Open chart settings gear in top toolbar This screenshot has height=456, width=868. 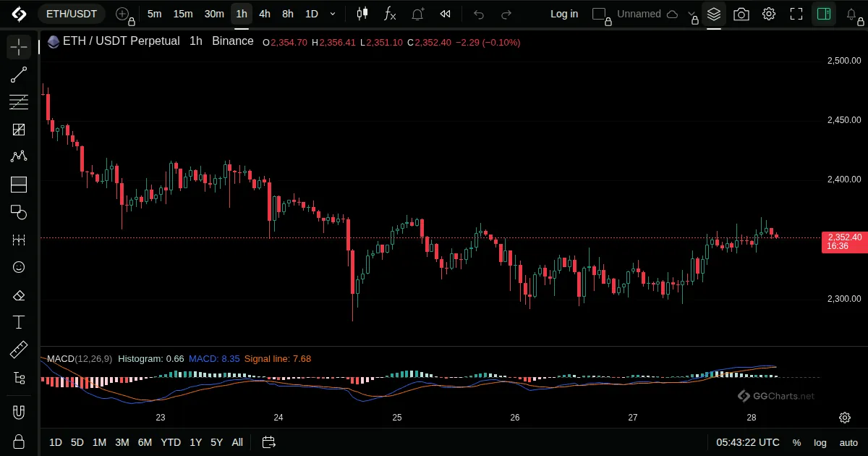click(769, 14)
